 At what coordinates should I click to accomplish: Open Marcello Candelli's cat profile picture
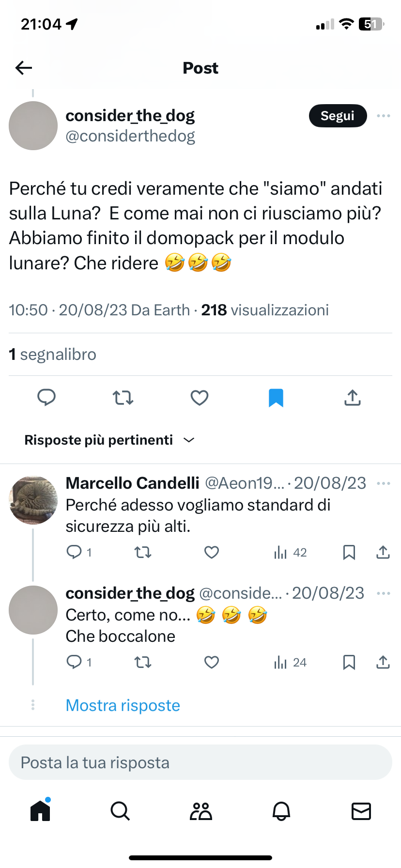click(x=33, y=500)
